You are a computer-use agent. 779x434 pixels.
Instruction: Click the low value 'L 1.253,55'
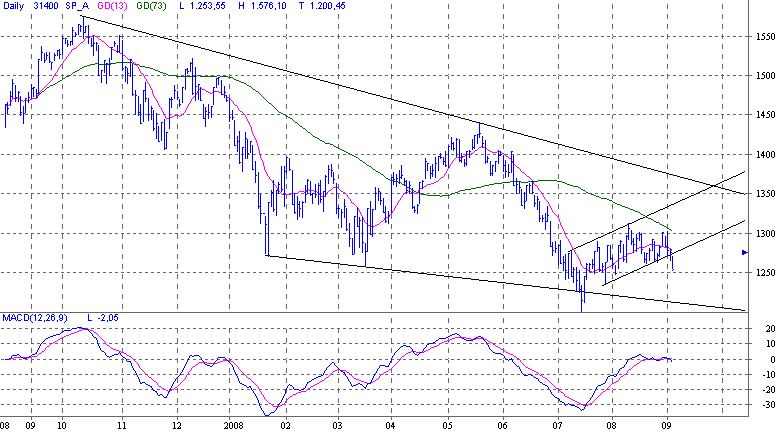tap(202, 6)
